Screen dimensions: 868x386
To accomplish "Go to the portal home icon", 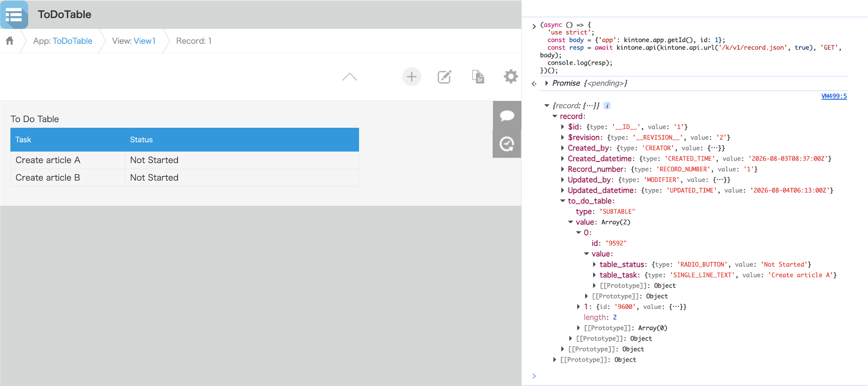I will 10,41.
